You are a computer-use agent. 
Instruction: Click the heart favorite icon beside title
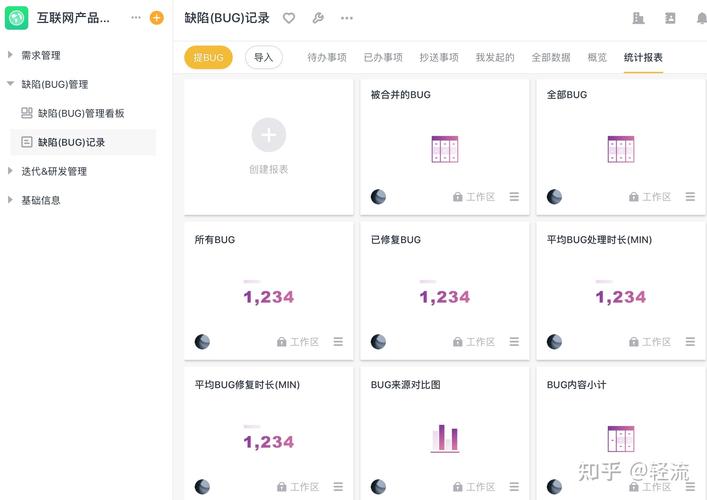[289, 18]
